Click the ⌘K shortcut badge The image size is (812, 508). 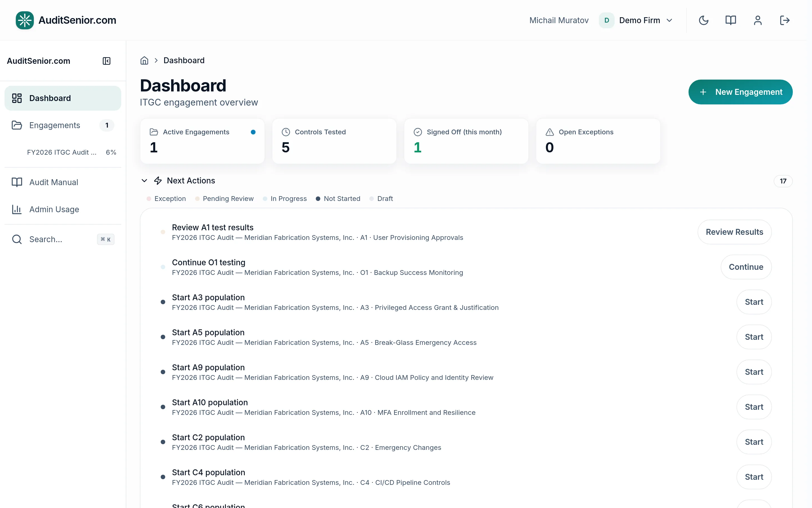[x=106, y=239]
